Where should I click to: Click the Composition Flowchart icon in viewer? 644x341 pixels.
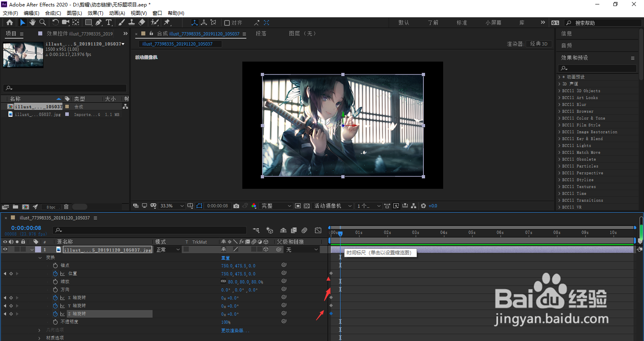tap(413, 206)
